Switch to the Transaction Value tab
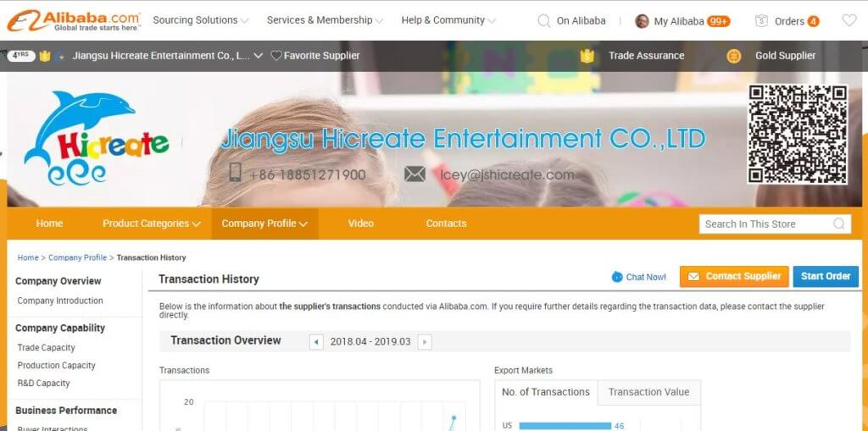Image resolution: width=868 pixels, height=431 pixels. [x=648, y=392]
